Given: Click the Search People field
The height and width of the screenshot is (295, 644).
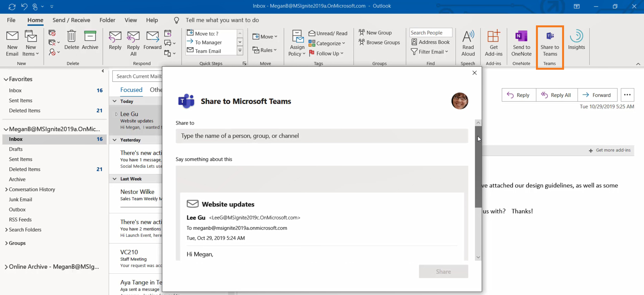Looking at the screenshot, I should [430, 33].
